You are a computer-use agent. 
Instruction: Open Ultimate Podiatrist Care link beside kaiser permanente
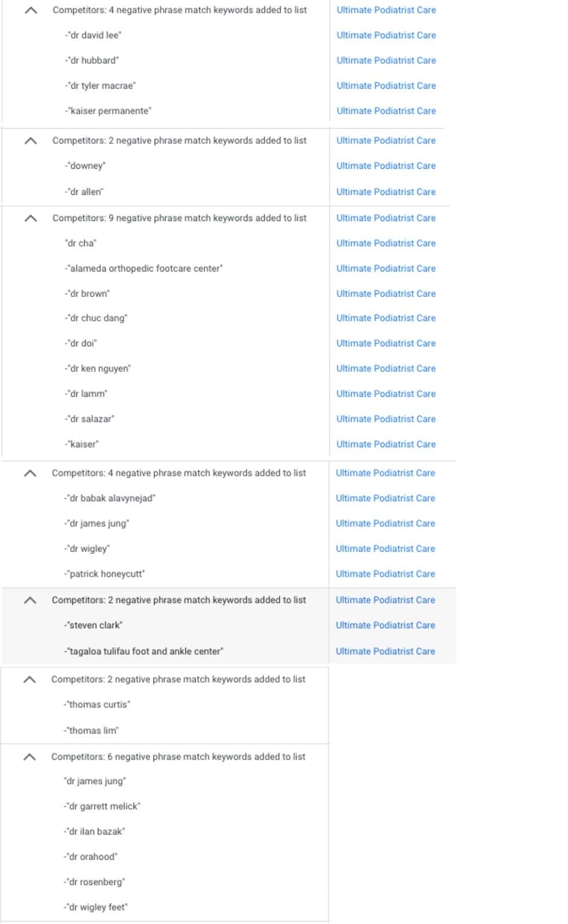[x=386, y=111]
